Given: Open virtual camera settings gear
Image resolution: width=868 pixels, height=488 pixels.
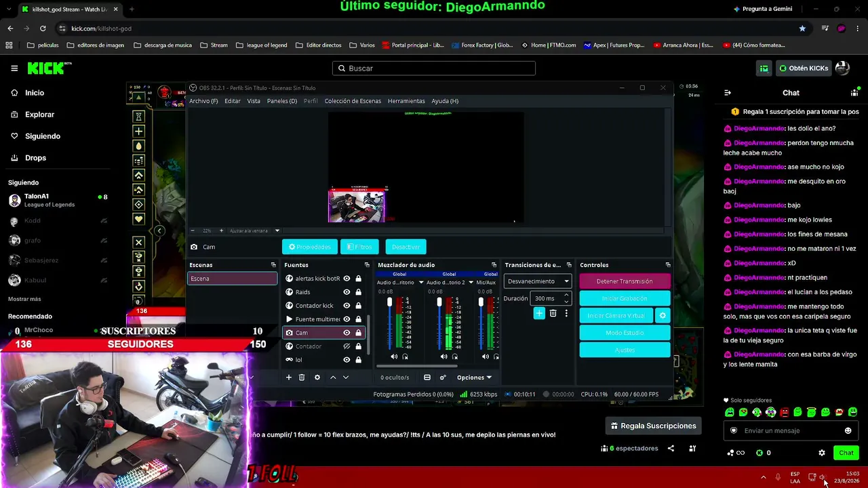Looking at the screenshot, I should pyautogui.click(x=663, y=316).
